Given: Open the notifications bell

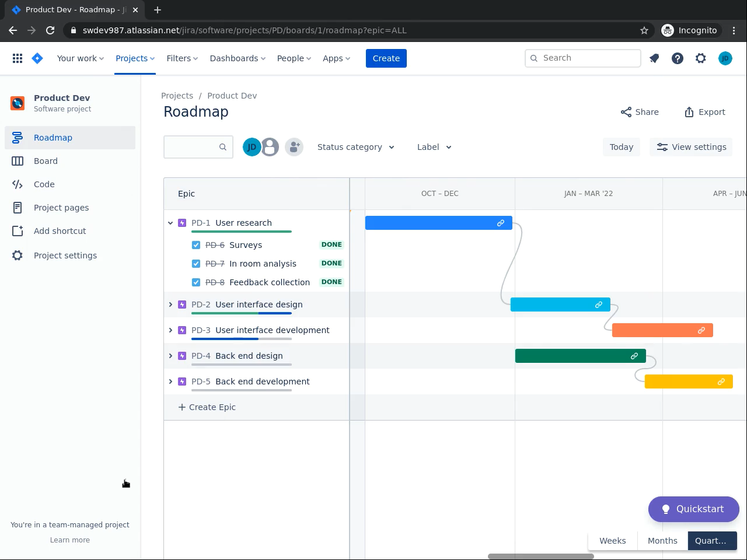Looking at the screenshot, I should [654, 58].
